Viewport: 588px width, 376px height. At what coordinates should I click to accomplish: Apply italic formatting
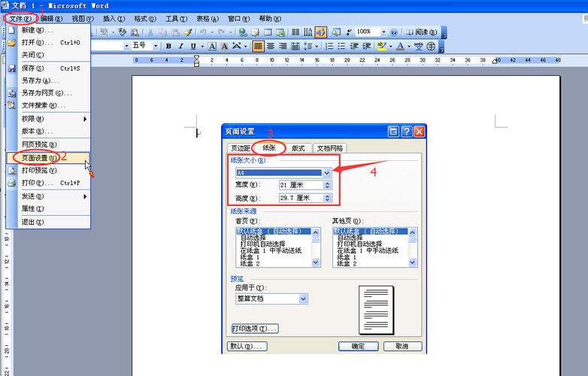181,46
